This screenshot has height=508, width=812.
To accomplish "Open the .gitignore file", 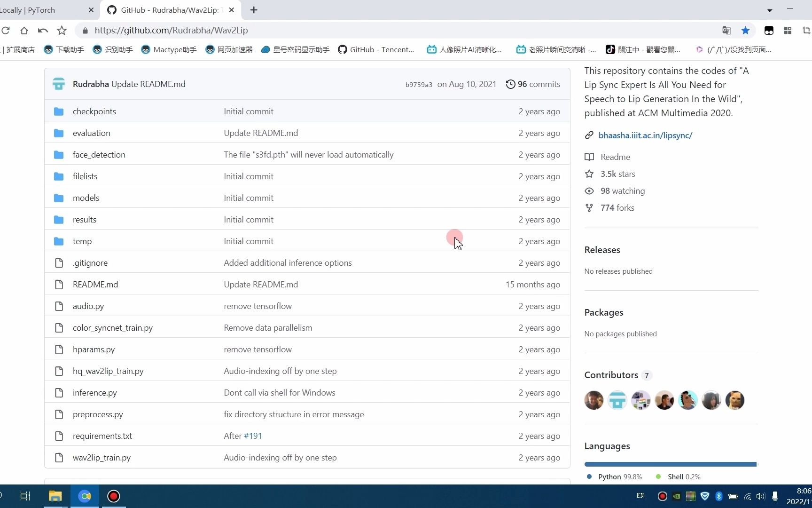I will click(90, 263).
